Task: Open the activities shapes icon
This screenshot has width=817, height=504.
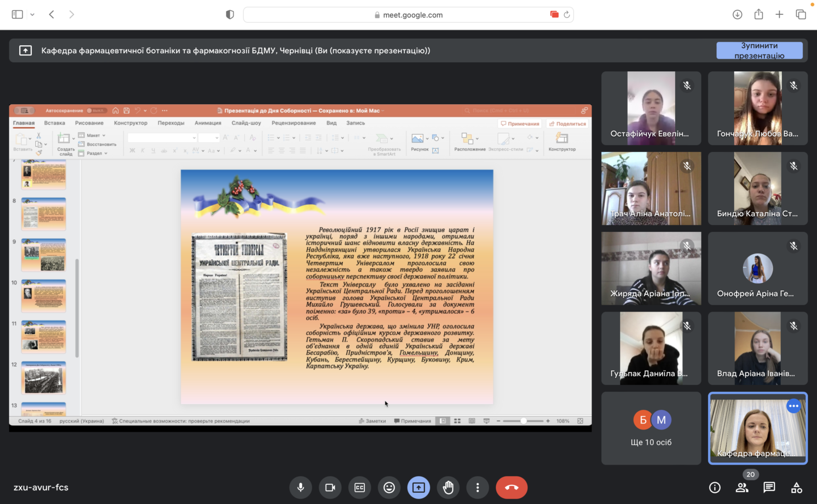Action: tap(796, 488)
